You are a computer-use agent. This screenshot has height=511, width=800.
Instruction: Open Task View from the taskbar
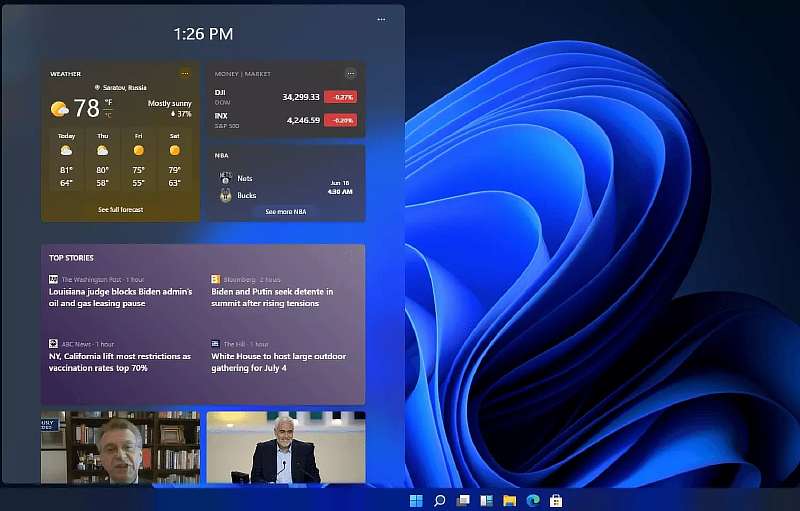[x=463, y=500]
